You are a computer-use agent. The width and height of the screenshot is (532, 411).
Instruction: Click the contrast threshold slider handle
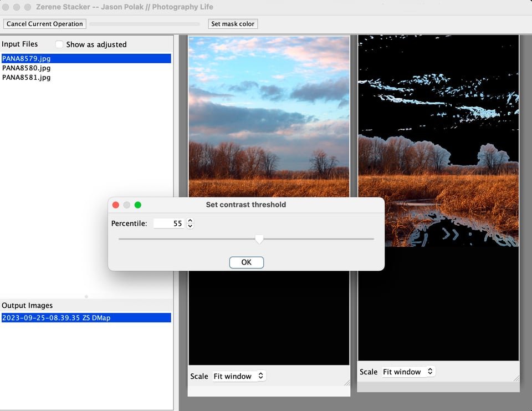click(x=259, y=239)
